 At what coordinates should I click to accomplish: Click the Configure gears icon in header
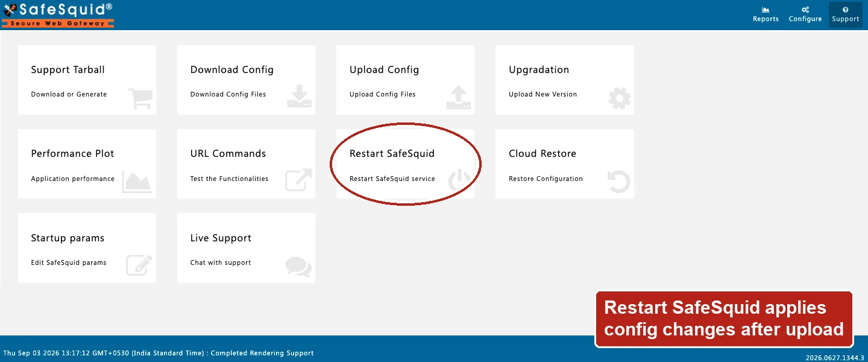click(805, 10)
